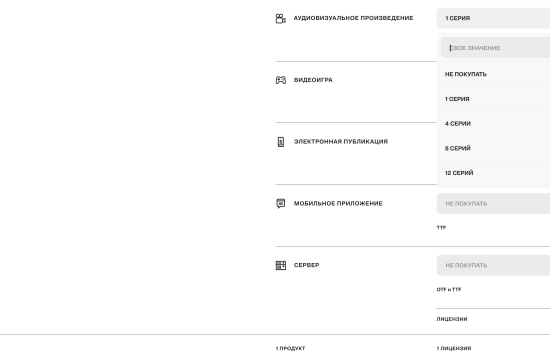Select 'НЕ ПОКУПАТЬ' in the open list
The height and width of the screenshot is (362, 550).
(493, 74)
